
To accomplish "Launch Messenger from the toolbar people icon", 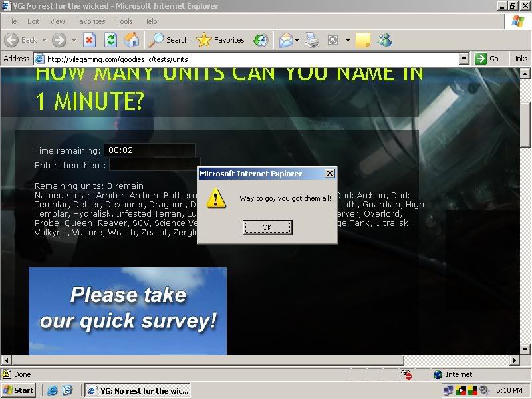I will pyautogui.click(x=385, y=40).
